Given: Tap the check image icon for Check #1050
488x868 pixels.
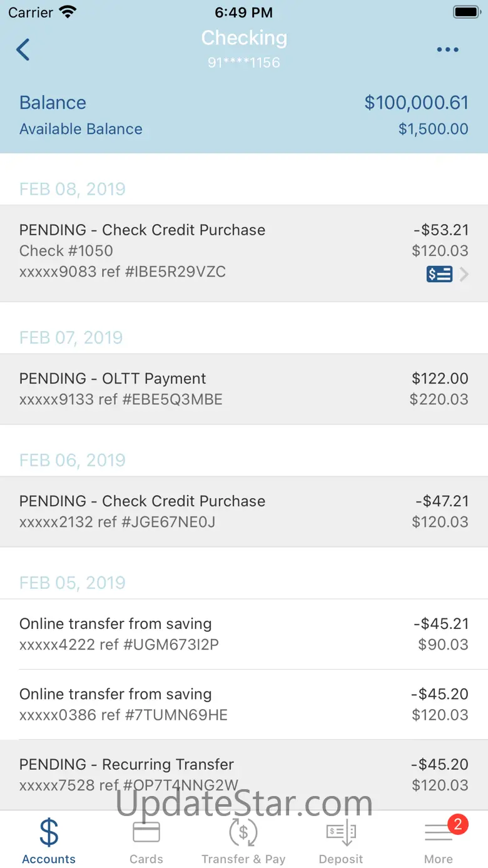Looking at the screenshot, I should pos(439,274).
